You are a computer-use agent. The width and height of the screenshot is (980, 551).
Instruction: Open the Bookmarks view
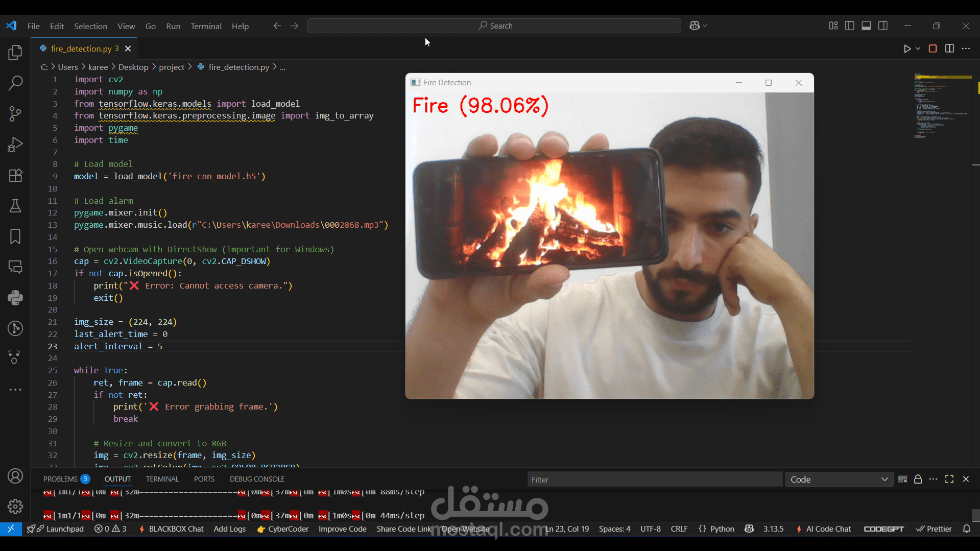15,236
